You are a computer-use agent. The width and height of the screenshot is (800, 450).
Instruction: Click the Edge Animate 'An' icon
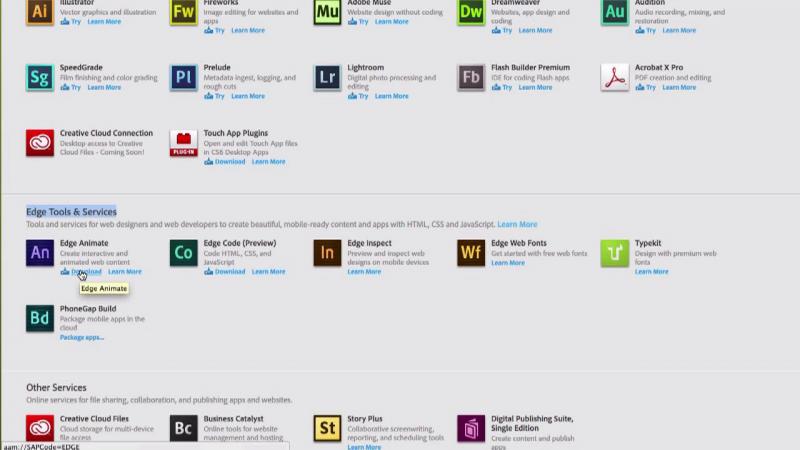(x=40, y=253)
